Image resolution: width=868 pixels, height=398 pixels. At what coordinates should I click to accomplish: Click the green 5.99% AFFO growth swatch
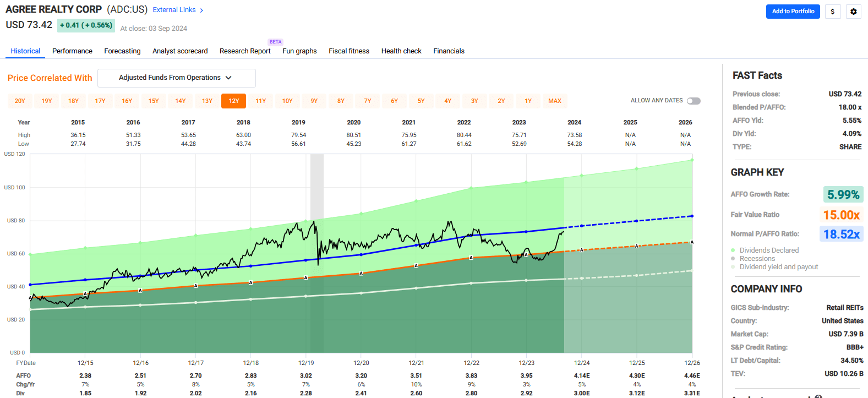(x=843, y=194)
